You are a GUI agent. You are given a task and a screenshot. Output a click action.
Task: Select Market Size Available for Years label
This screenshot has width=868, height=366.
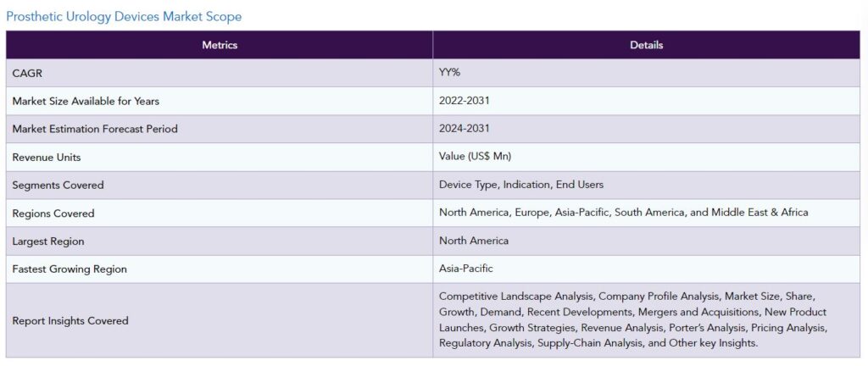pyautogui.click(x=86, y=101)
